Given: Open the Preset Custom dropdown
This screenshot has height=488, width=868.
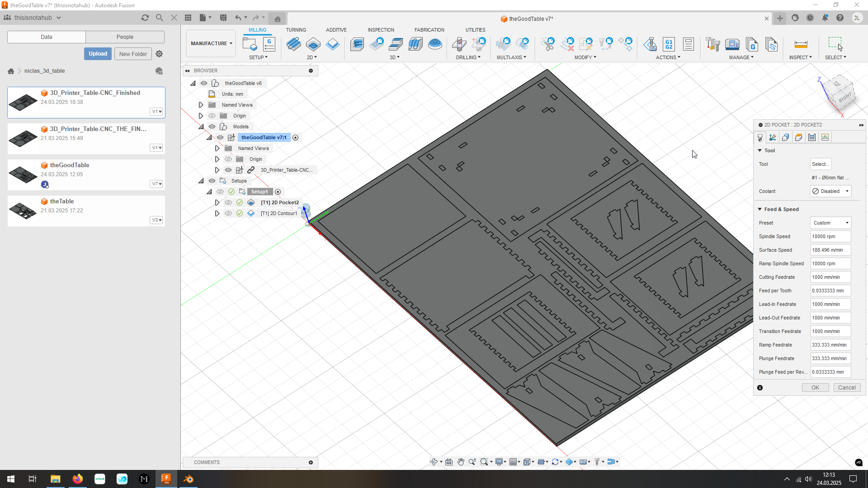Looking at the screenshot, I should click(x=830, y=223).
